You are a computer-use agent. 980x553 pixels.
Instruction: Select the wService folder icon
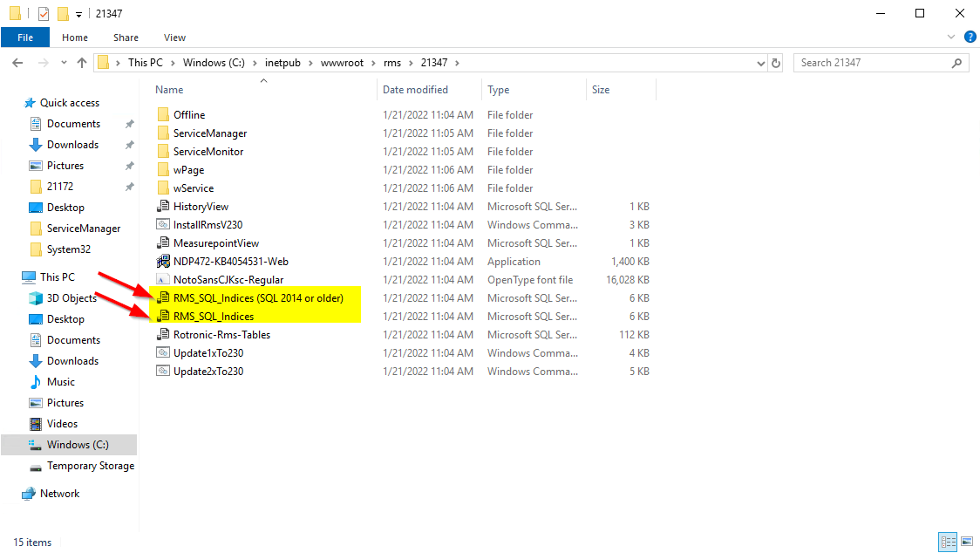tap(163, 188)
